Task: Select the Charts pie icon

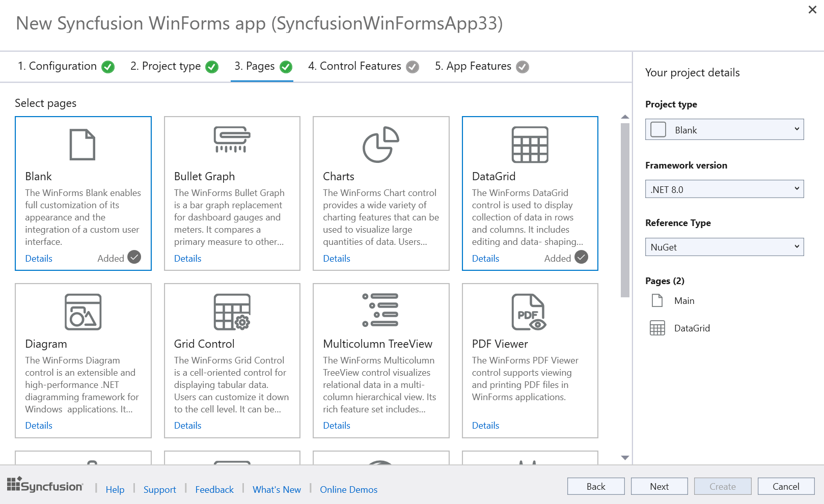Action: pos(380,145)
